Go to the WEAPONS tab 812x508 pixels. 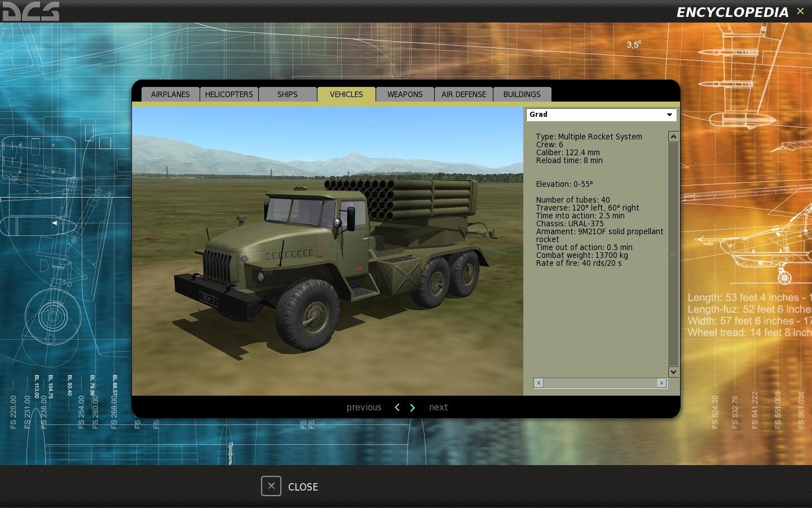click(x=405, y=94)
